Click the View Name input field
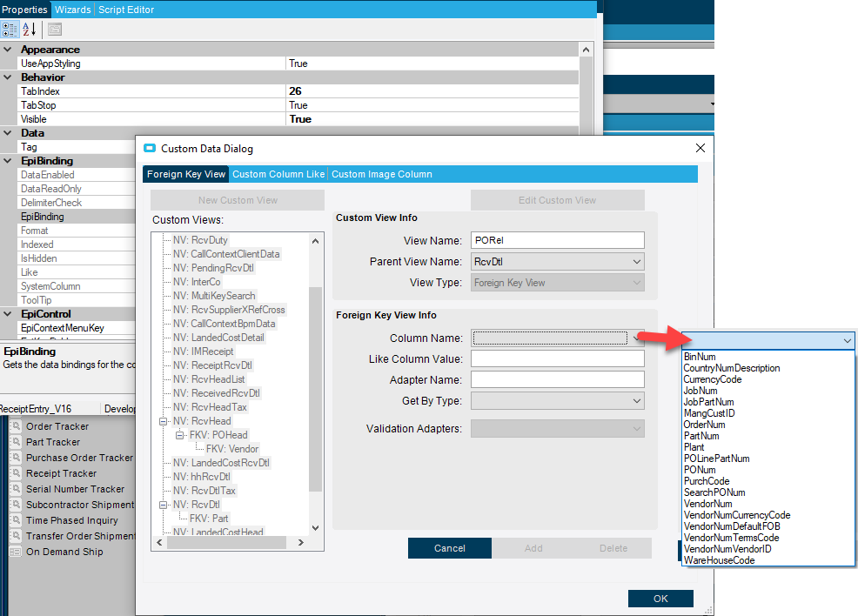The width and height of the screenshot is (858, 616). 558,240
